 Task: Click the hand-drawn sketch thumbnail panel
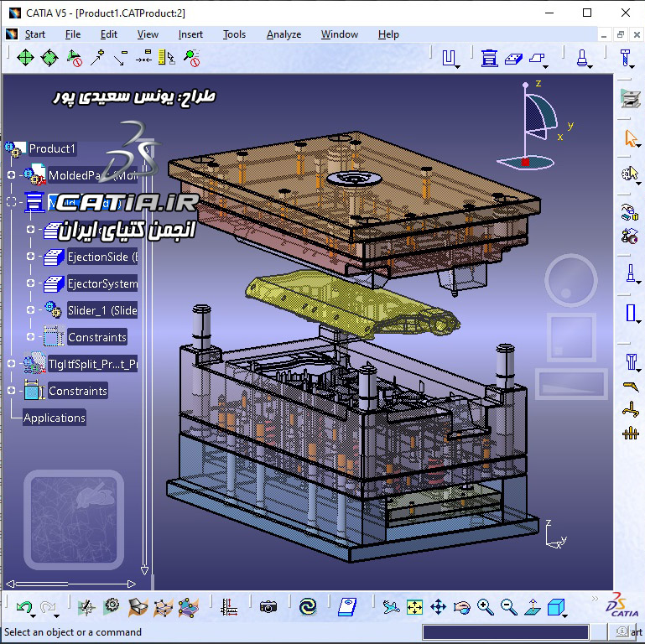pos(74,520)
